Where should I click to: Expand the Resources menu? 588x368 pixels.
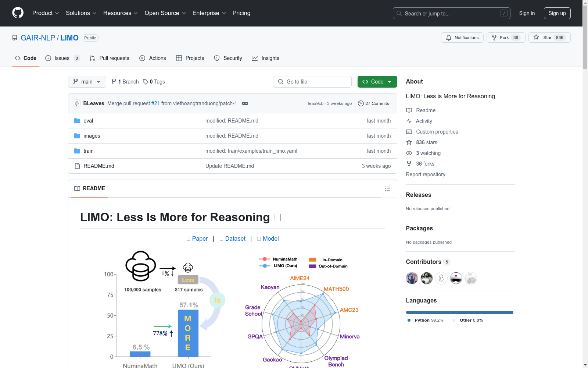[x=120, y=13]
